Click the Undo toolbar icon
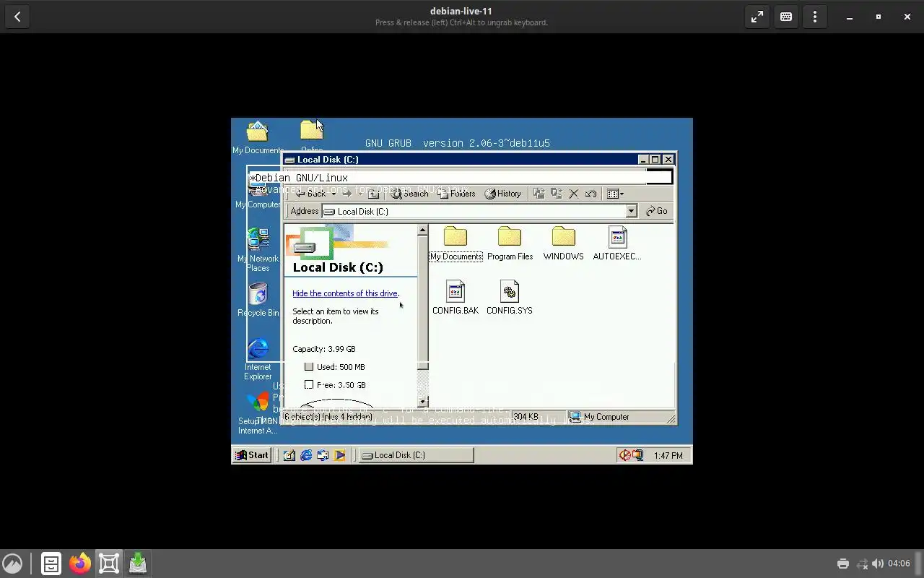This screenshot has width=924, height=578. click(591, 194)
